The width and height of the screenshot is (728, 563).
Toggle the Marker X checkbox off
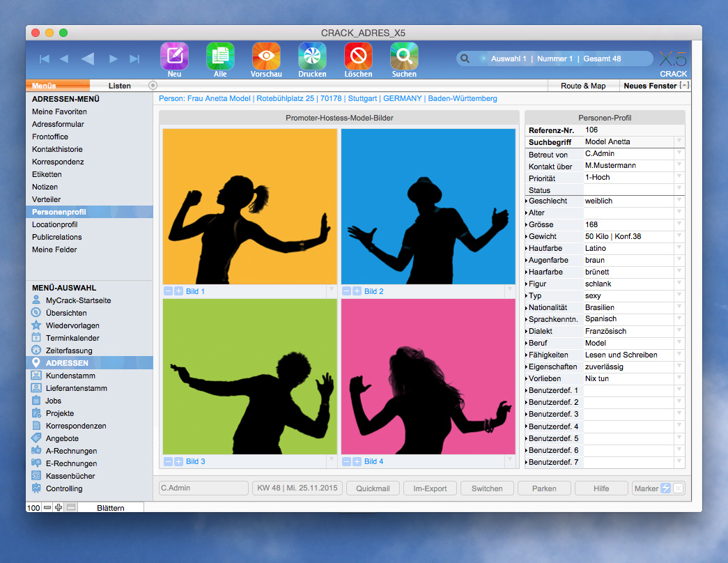click(679, 488)
